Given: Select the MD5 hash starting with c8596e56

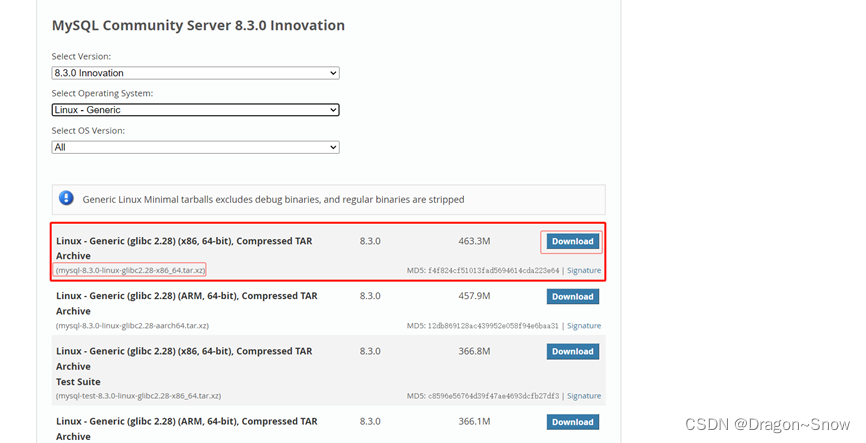Looking at the screenshot, I should 493,396.
